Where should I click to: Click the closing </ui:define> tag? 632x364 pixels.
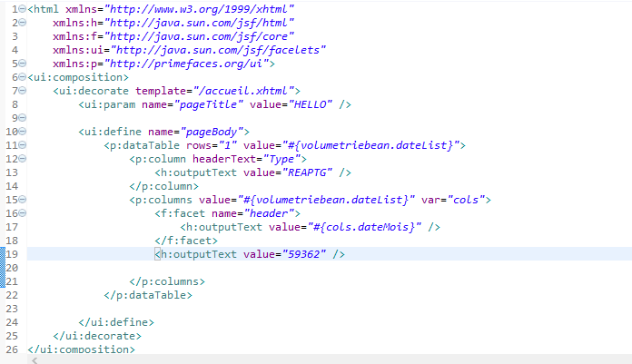click(x=116, y=322)
